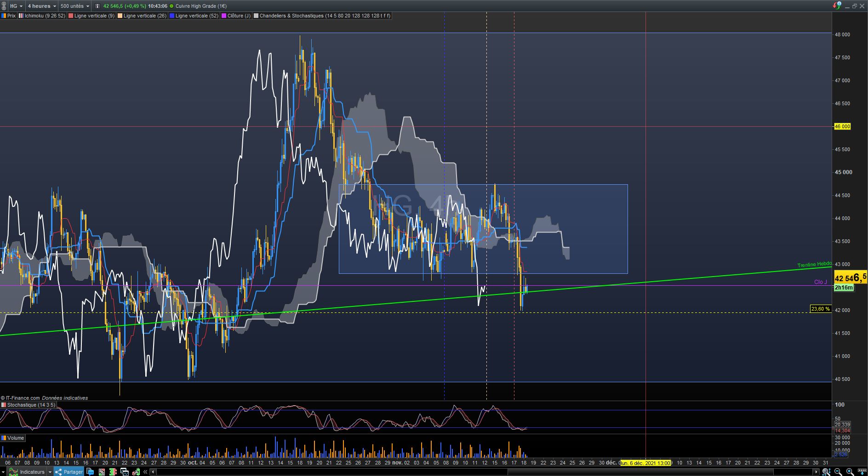Click the Chandeliers & Stochastiques grey swatch
868x476 pixels.
coord(256,16)
